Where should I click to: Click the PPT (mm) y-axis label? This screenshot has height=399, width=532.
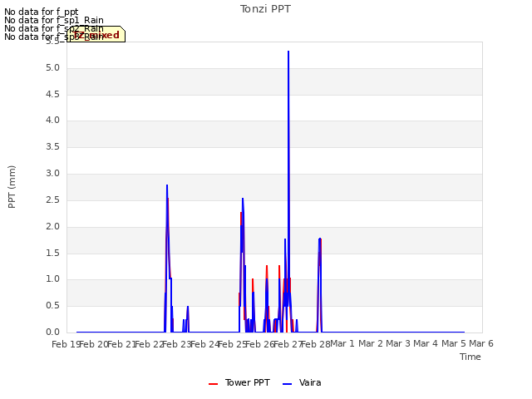point(12,186)
